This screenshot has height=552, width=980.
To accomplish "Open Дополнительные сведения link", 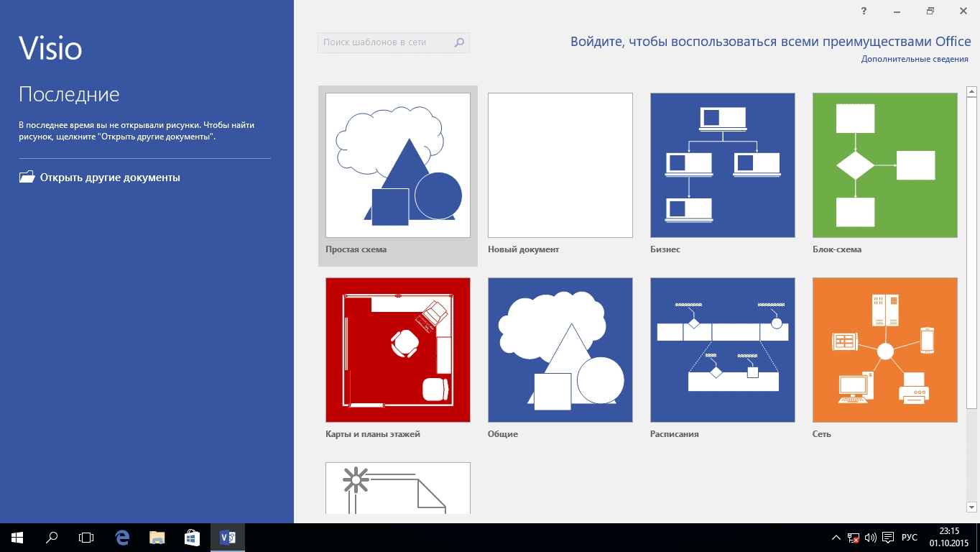I will click(x=915, y=59).
